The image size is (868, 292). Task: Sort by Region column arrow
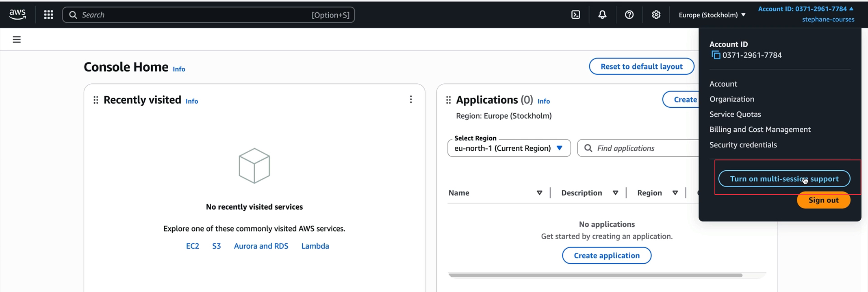tap(675, 193)
